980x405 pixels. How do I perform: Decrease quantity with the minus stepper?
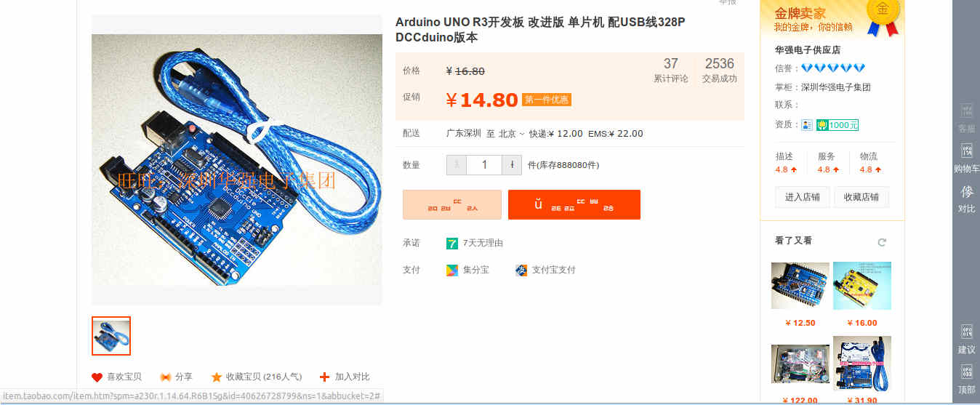pos(457,165)
